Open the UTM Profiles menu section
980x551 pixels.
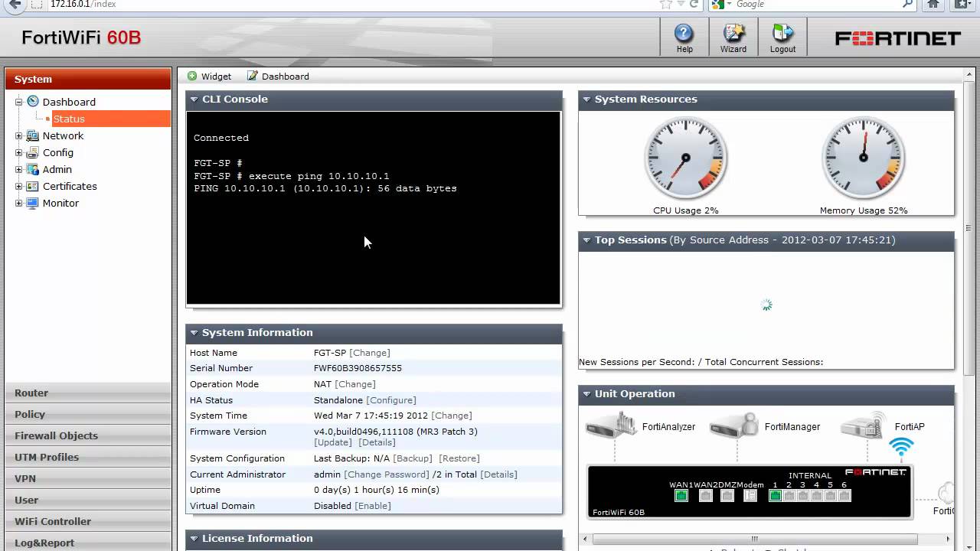pyautogui.click(x=88, y=457)
